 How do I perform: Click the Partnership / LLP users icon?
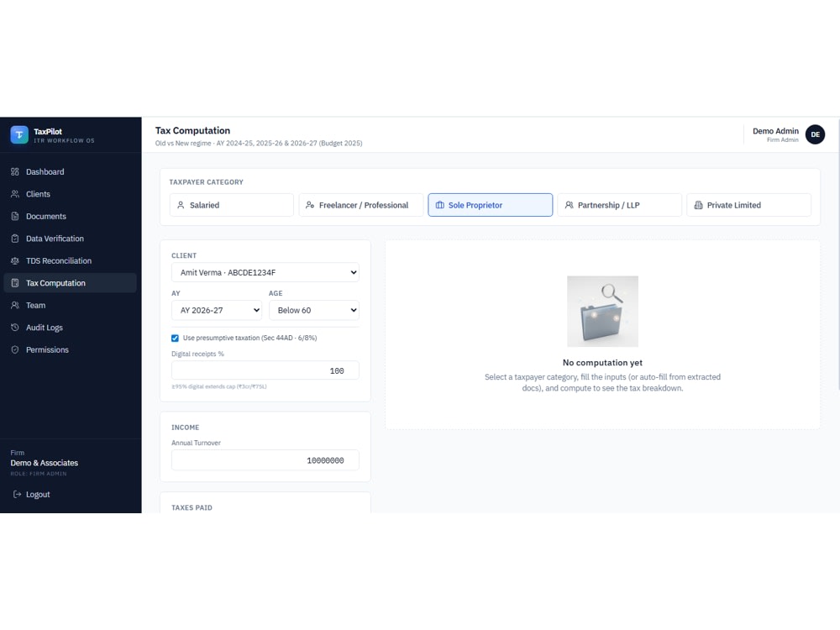coord(569,205)
